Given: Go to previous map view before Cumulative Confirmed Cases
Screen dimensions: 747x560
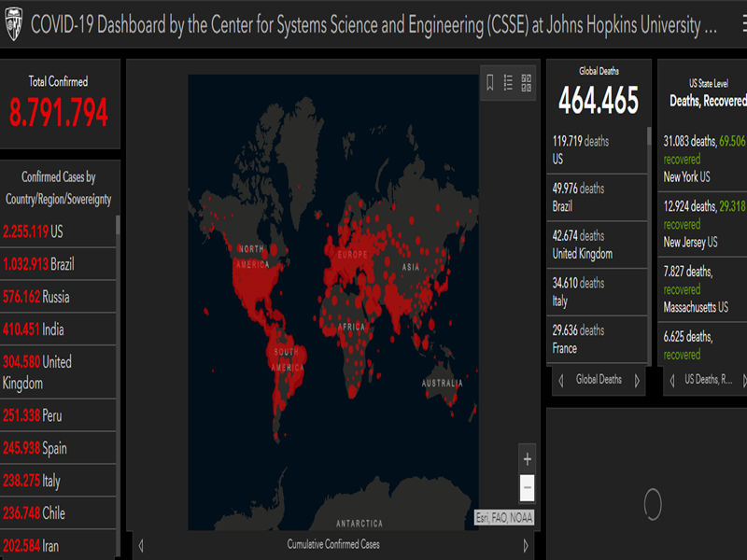Looking at the screenshot, I should [141, 545].
